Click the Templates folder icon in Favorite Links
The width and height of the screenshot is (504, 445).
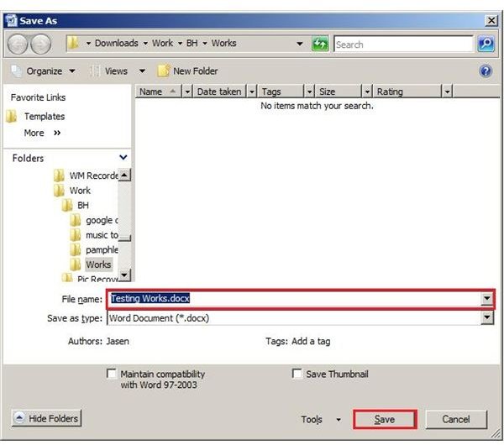(x=12, y=117)
